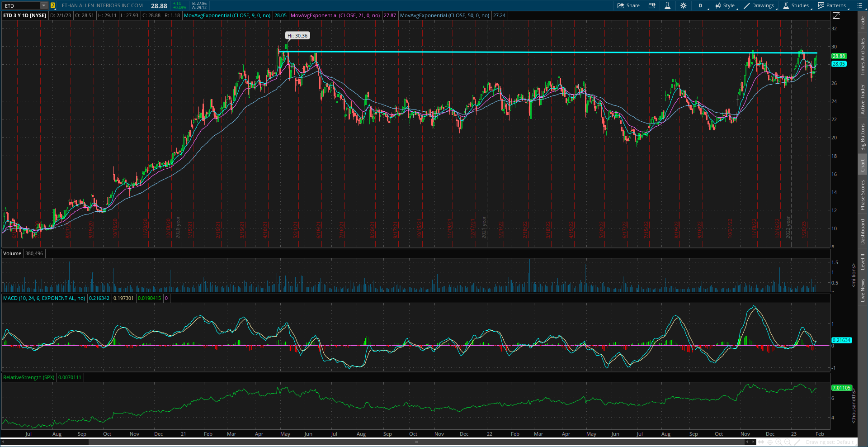The image size is (868, 447).
Task: Open the chart grid layout menu icon
Action: pyautogui.click(x=860, y=5)
